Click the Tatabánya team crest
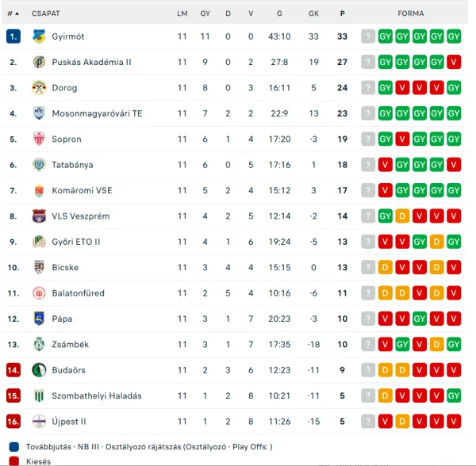 coord(39,165)
